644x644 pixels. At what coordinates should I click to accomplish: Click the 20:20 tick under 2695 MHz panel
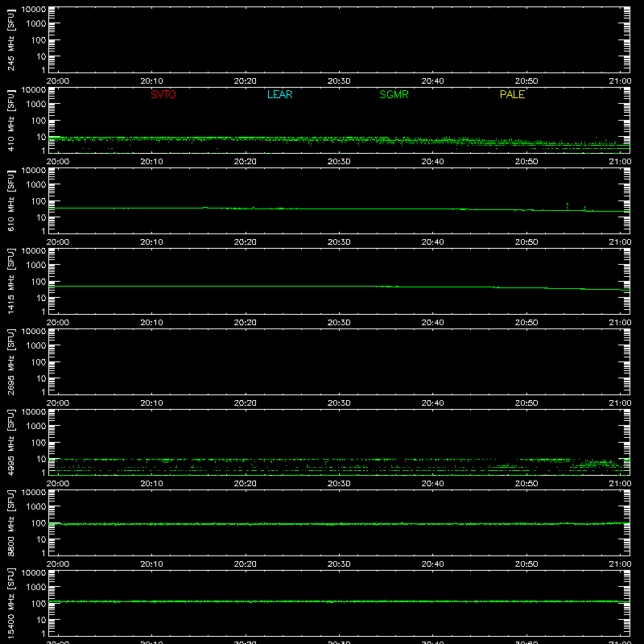[x=246, y=403]
